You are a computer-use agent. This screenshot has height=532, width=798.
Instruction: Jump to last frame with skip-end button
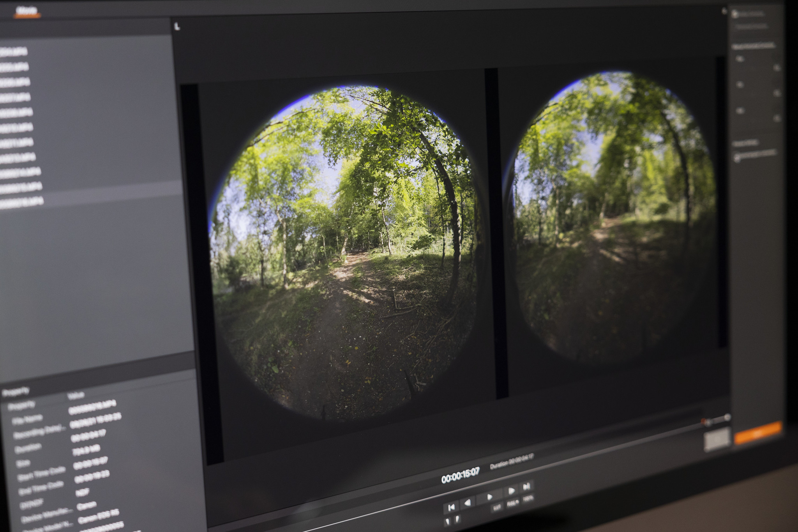(526, 486)
